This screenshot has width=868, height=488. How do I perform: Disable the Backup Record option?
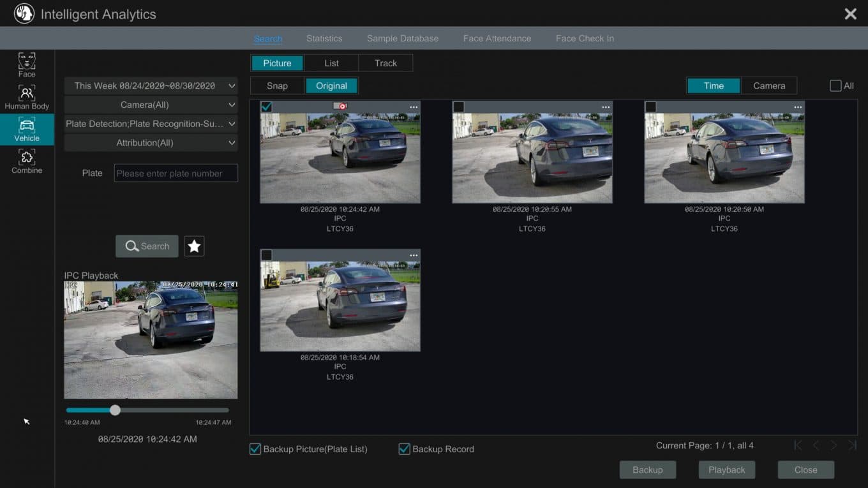[x=403, y=449]
